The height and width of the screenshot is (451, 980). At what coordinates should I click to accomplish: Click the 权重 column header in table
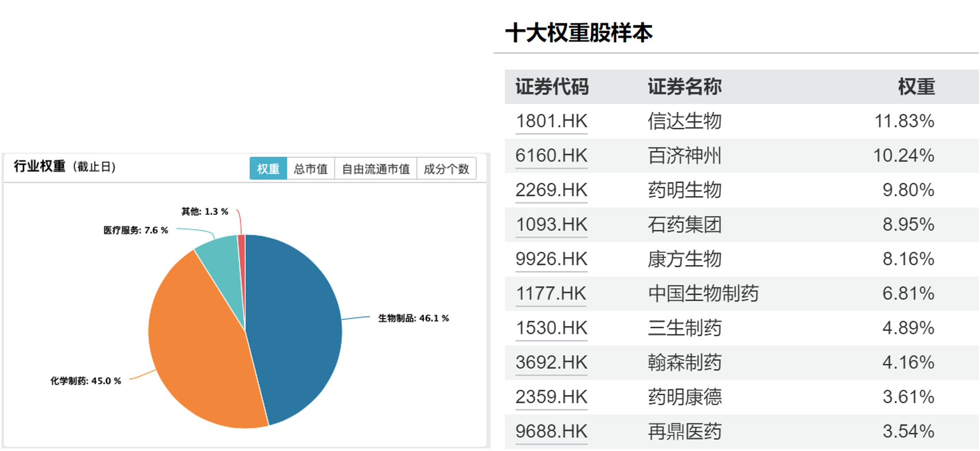pyautogui.click(x=916, y=86)
